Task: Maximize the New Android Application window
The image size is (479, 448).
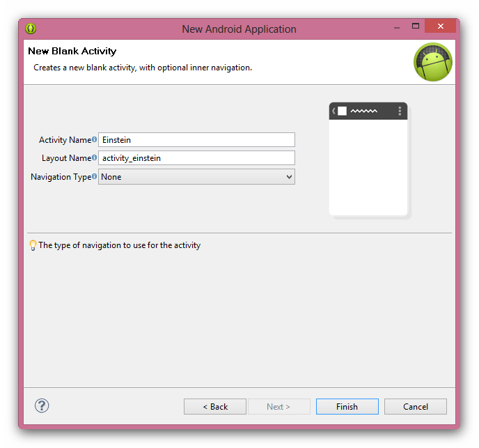Action: [416, 26]
